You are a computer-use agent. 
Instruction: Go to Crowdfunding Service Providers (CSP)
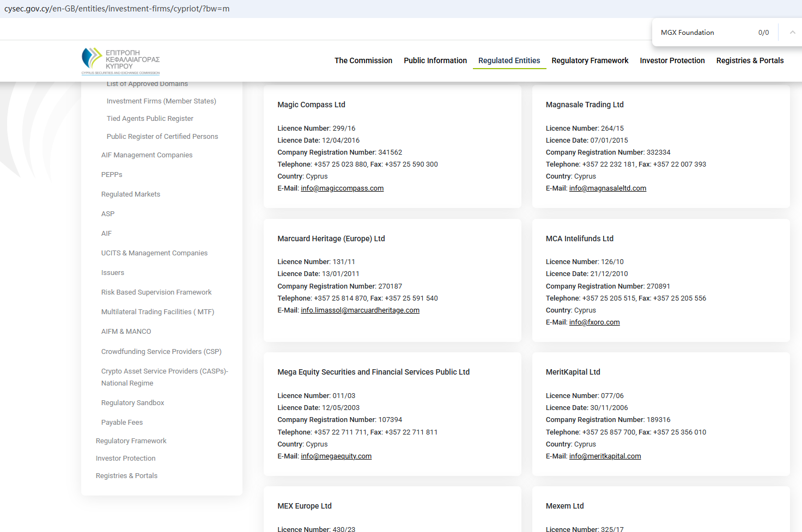tap(161, 352)
